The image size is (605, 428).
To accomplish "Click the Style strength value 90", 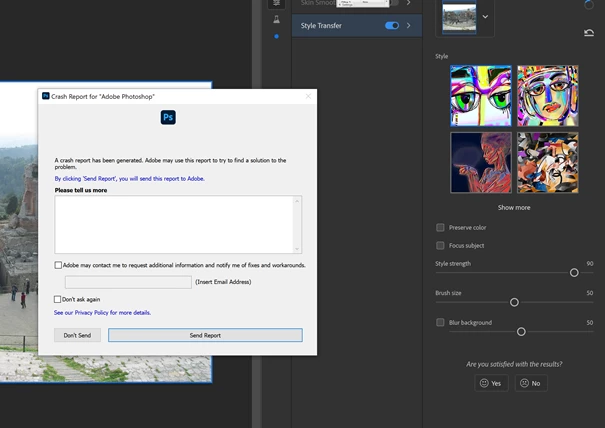I will click(x=590, y=264).
